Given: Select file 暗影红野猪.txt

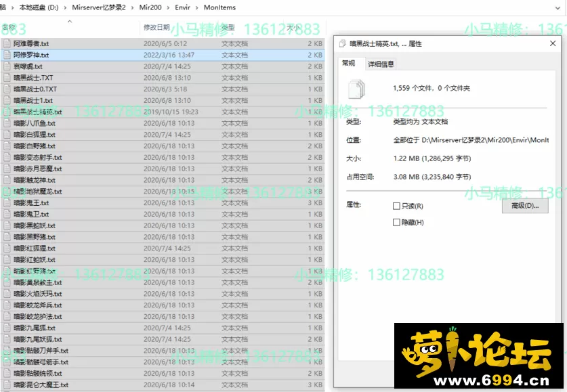Looking at the screenshot, I should click(163, 271).
